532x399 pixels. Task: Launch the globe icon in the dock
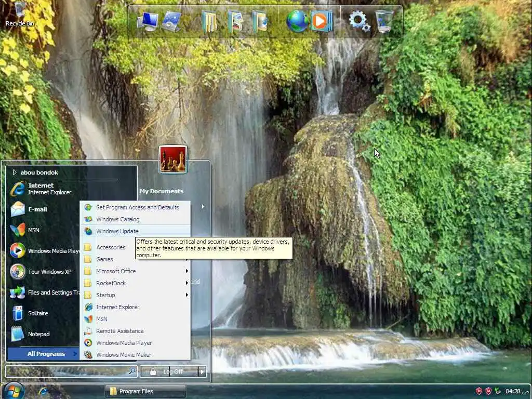click(297, 21)
